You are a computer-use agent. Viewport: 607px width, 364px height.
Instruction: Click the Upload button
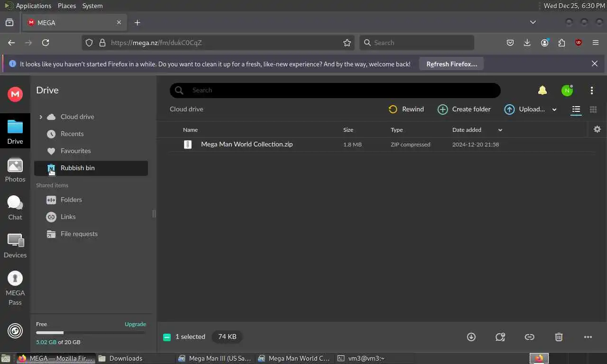point(524,109)
